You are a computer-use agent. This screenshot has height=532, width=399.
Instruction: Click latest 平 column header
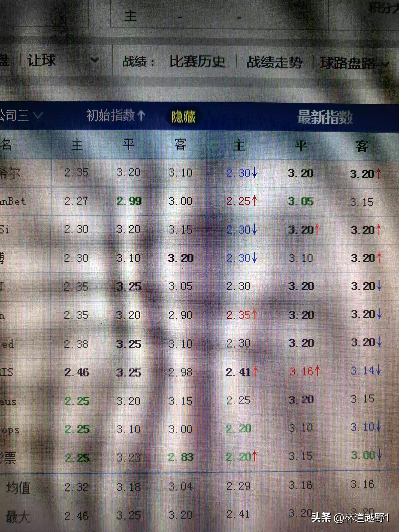(x=301, y=146)
